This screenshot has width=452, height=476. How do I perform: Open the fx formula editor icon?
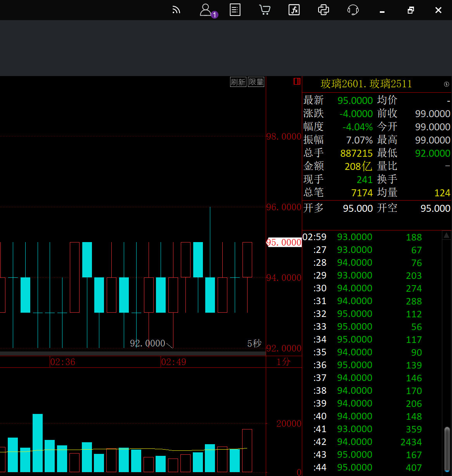tap(294, 10)
